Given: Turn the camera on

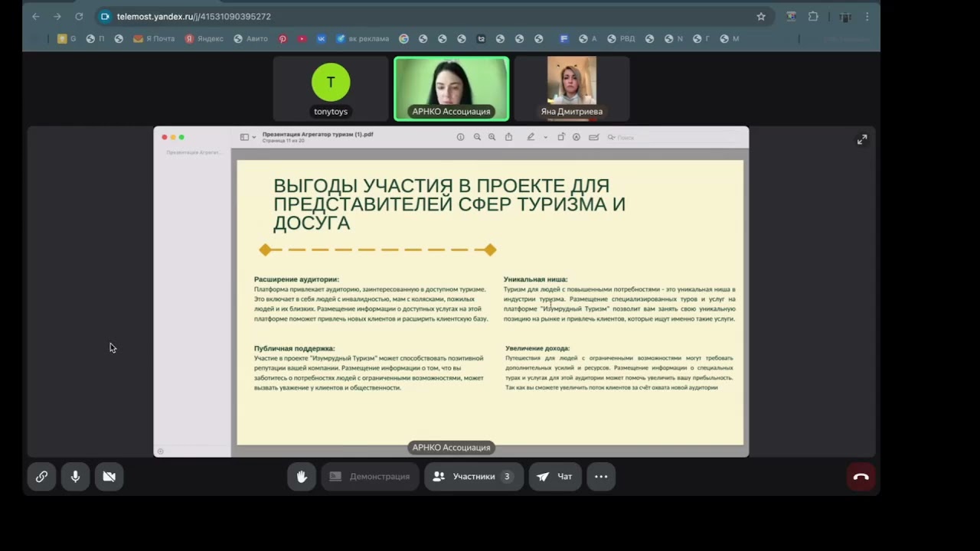Looking at the screenshot, I should 109,476.
